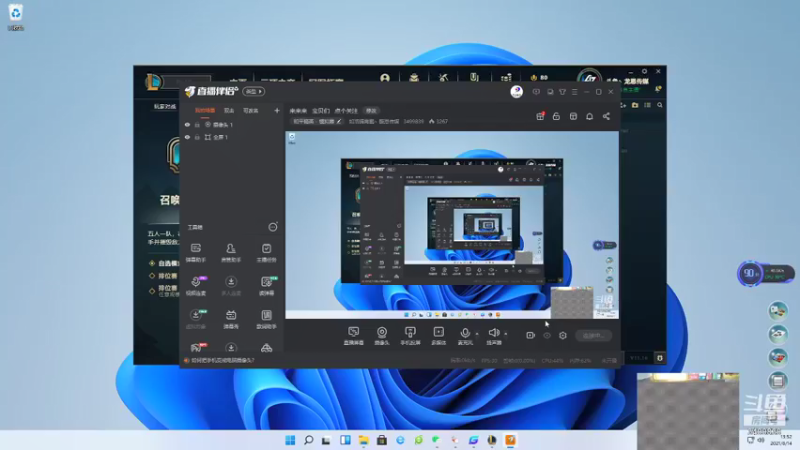Open the folder icon in League client social panel

tap(635, 105)
